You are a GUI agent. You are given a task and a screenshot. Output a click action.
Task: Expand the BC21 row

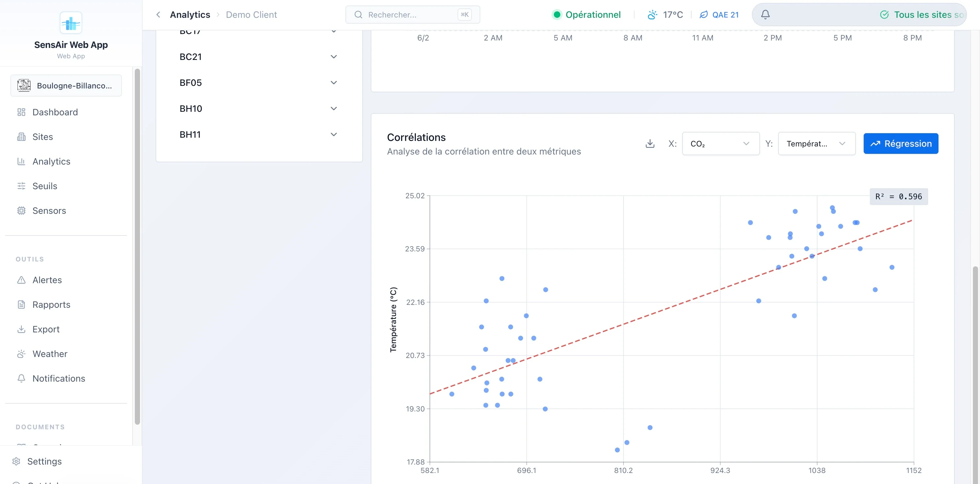point(258,57)
